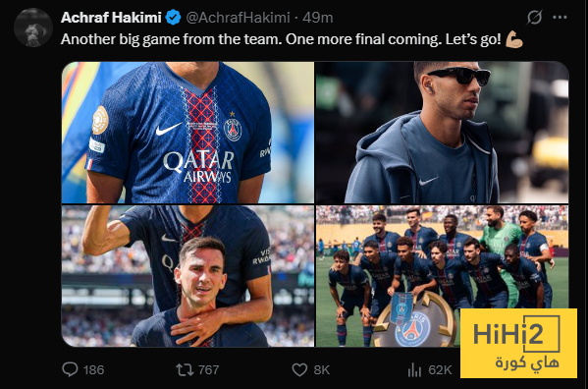Open Achraf Hakimi's profile avatar
588x389 pixels.
coord(33,28)
